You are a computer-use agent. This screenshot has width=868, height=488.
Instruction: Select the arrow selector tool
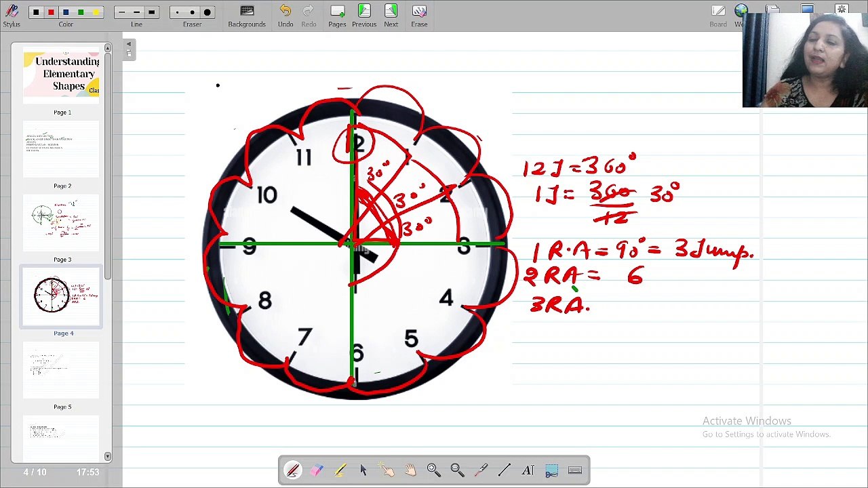(363, 470)
